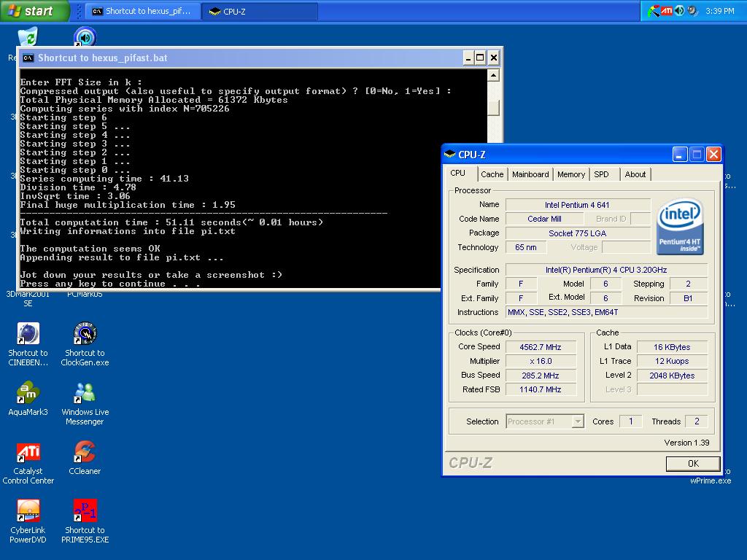Click the colorful first system tray icon
The image size is (747, 560).
tap(654, 10)
